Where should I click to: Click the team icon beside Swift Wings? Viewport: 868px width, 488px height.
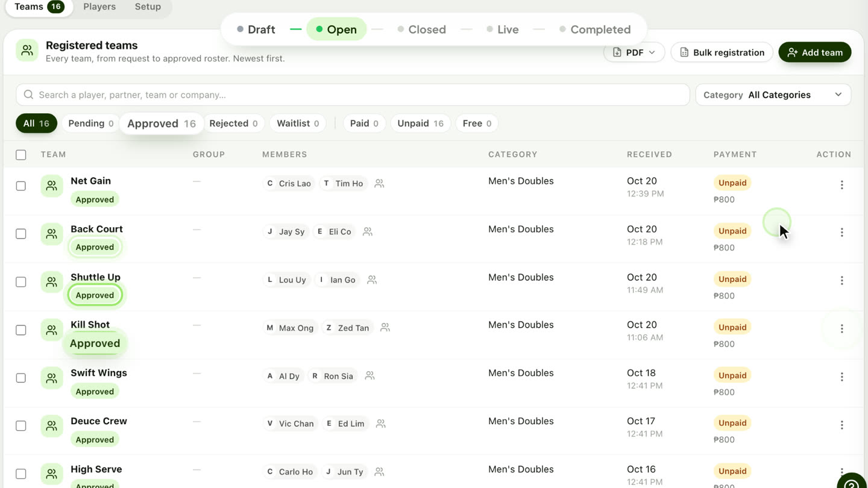point(52,378)
